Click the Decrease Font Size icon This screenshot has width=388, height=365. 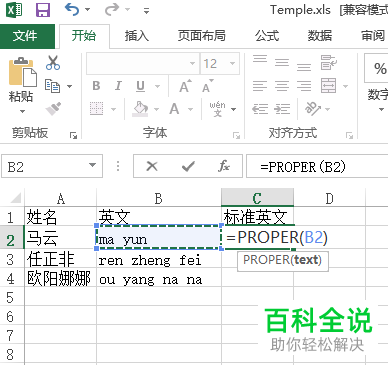[207, 86]
